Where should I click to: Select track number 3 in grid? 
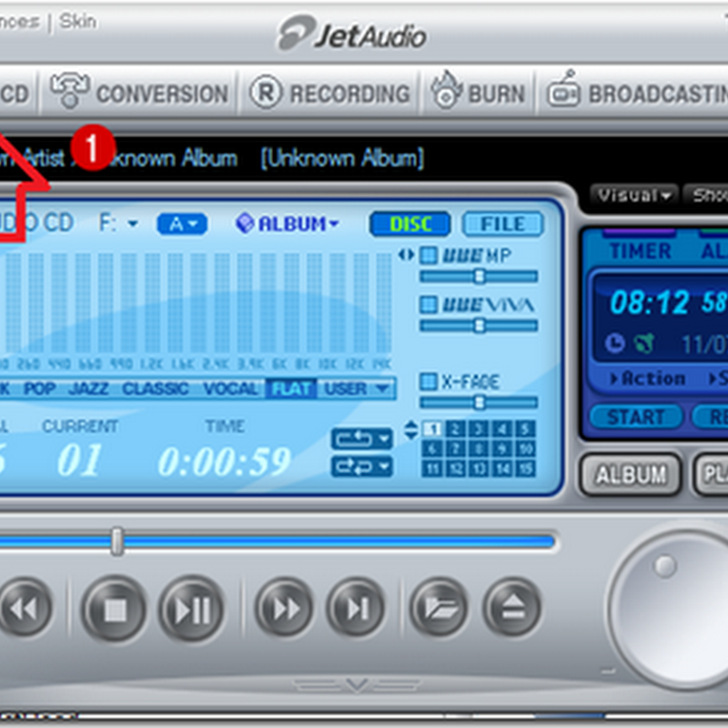click(480, 429)
